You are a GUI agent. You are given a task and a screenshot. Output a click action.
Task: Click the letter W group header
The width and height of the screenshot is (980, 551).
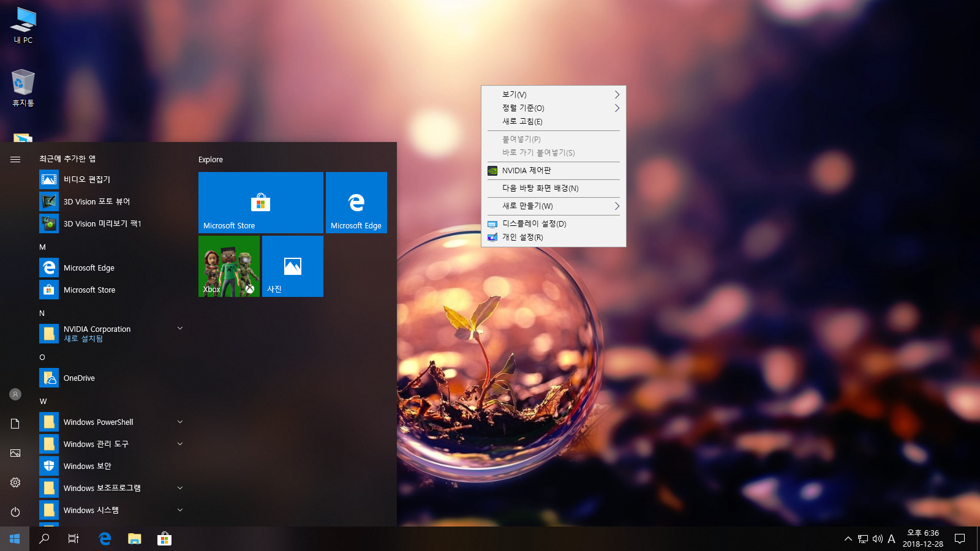[43, 401]
